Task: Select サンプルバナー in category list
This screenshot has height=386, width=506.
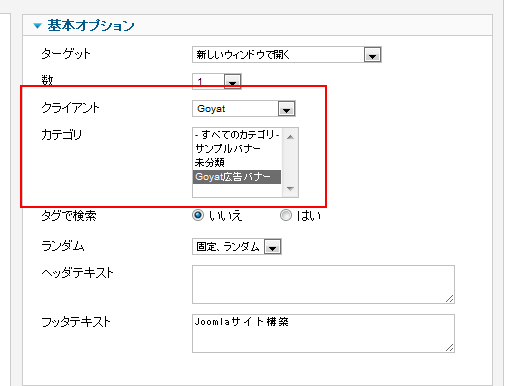Action: pos(237,149)
